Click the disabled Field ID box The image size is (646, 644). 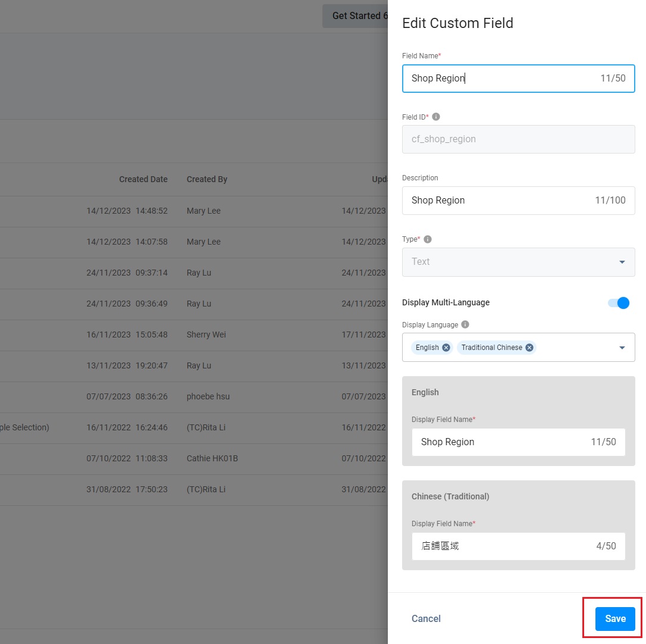518,139
